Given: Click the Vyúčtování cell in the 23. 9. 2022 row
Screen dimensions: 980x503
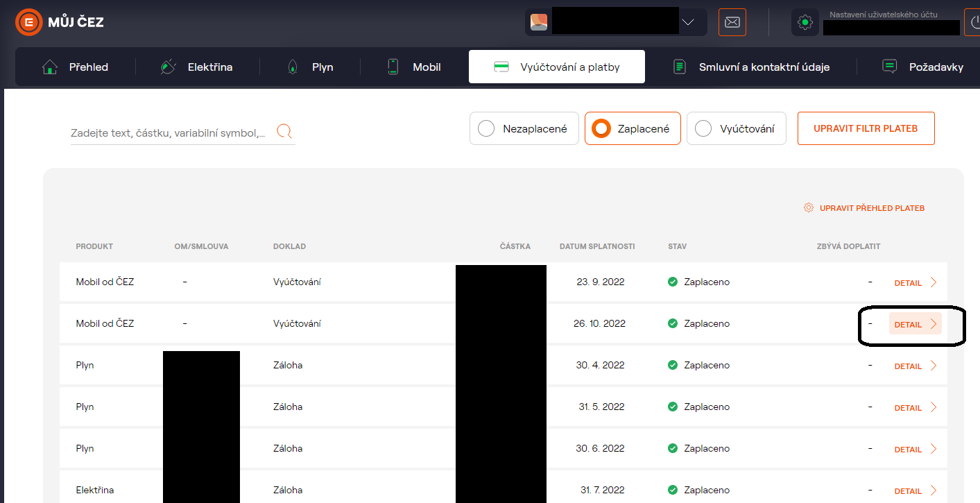Looking at the screenshot, I should [297, 282].
